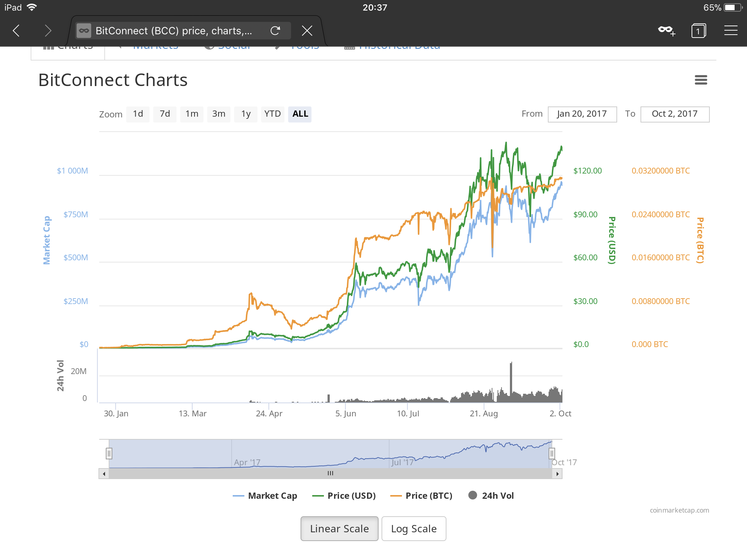Switch chart to Linear Scale

339,529
